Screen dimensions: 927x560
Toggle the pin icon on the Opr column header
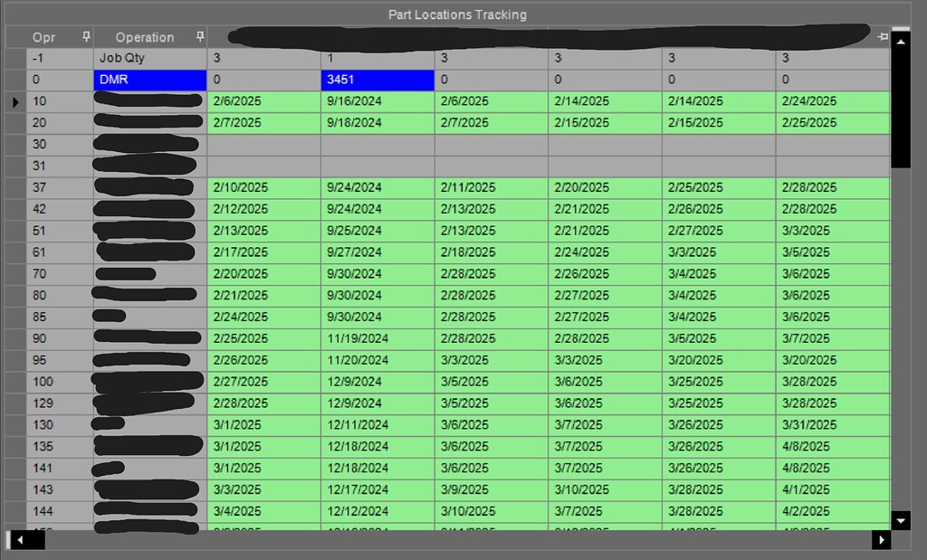pos(85,37)
